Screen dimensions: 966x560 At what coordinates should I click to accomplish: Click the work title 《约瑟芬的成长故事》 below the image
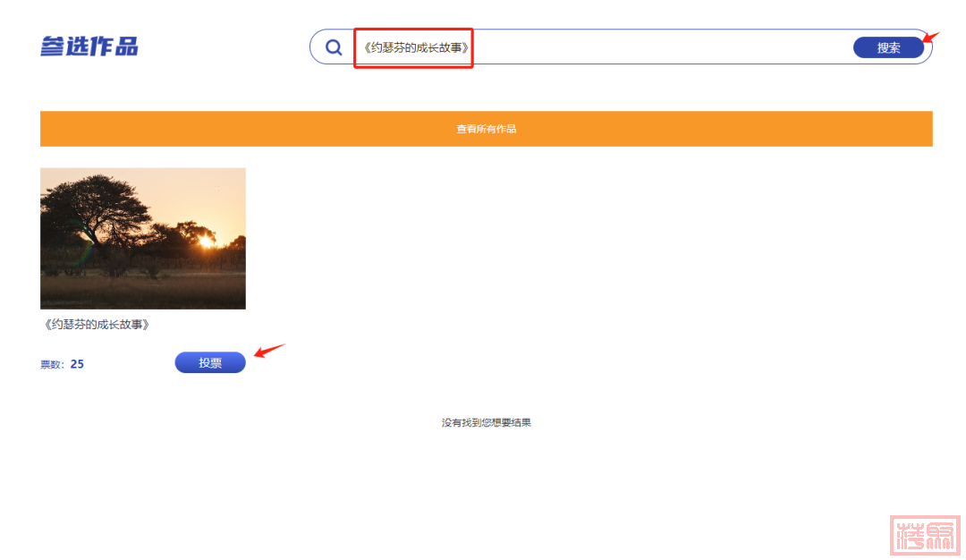pos(97,325)
